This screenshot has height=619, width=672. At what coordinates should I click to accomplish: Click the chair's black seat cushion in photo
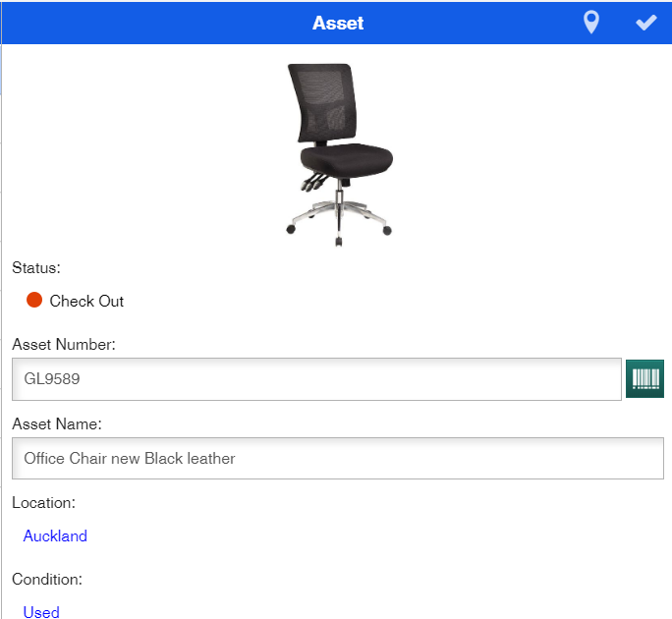click(346, 159)
